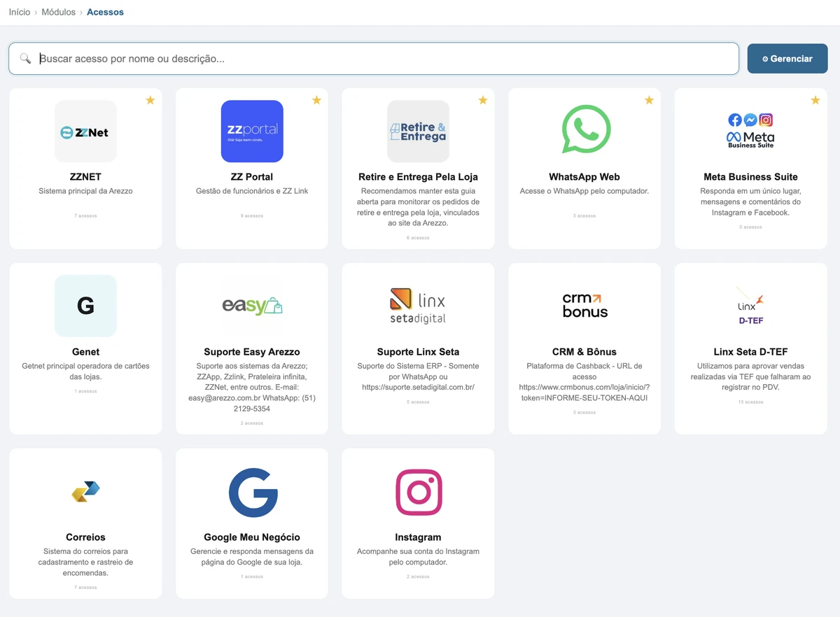Open the Linx Seta Digital logo
This screenshot has height=617, width=840.
click(418, 306)
